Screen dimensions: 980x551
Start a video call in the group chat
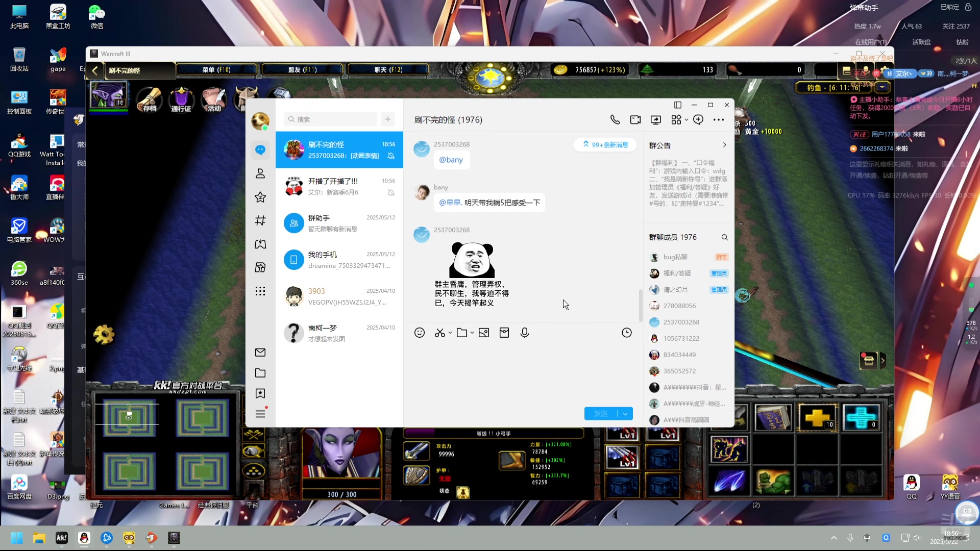[x=635, y=119]
